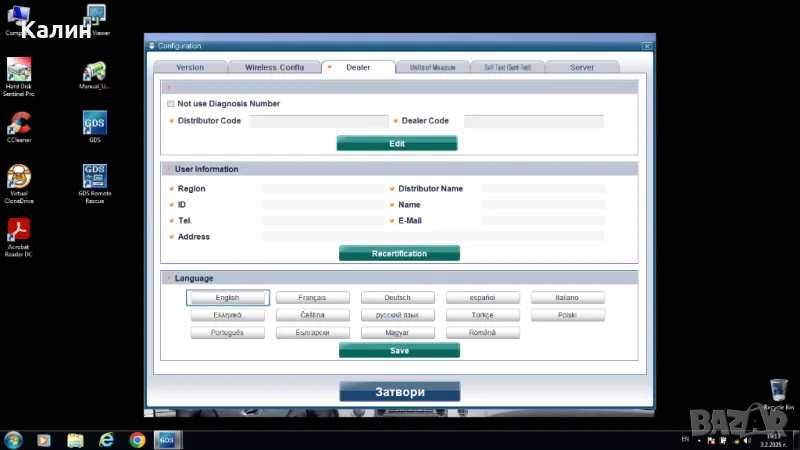Open Hard Disk Sentinel Pro icon
This screenshot has height=450, width=800.
pos(19,70)
